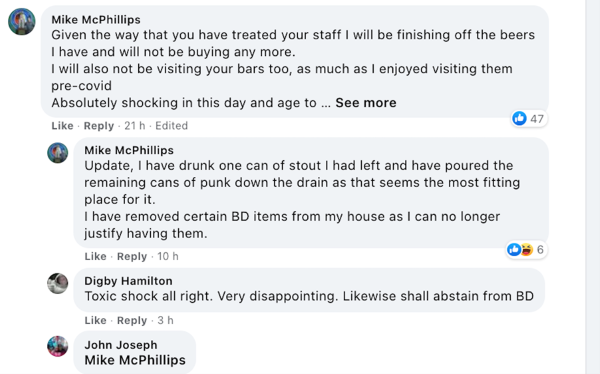Open John Joseph's profile picture
The height and width of the screenshot is (374, 600).
coord(58,346)
